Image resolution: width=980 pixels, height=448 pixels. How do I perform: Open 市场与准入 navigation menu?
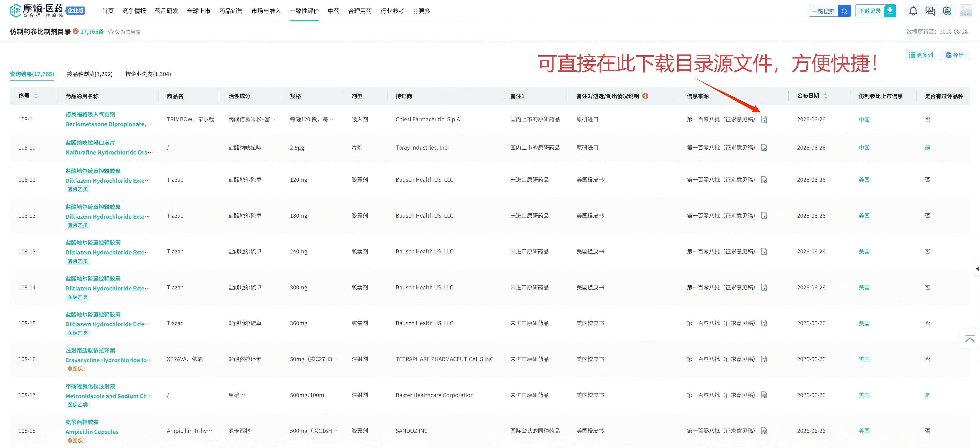pos(266,11)
